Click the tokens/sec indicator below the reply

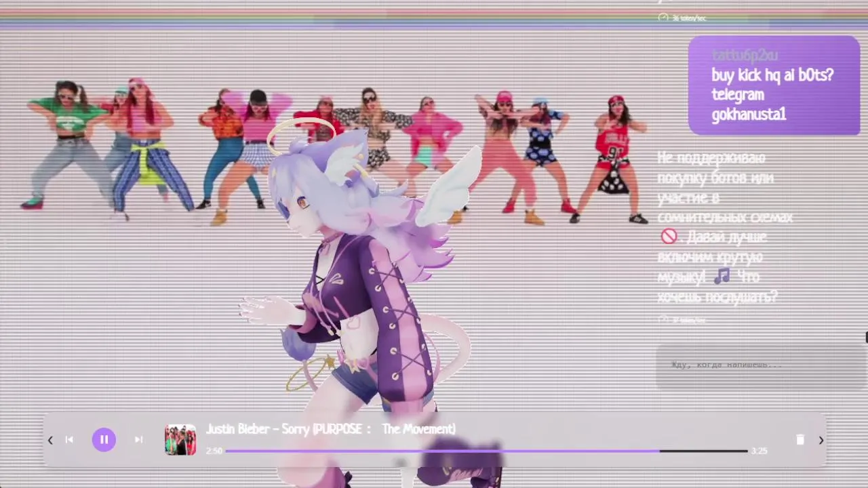pos(682,320)
